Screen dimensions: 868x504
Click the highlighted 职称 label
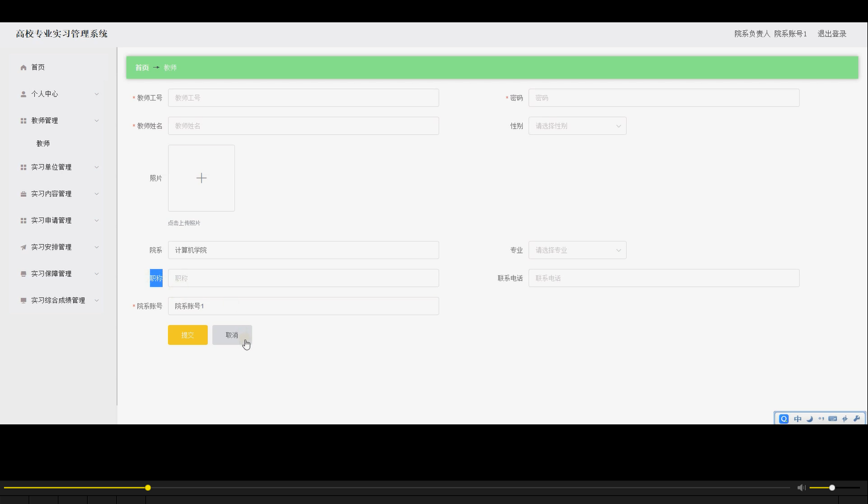click(x=156, y=278)
